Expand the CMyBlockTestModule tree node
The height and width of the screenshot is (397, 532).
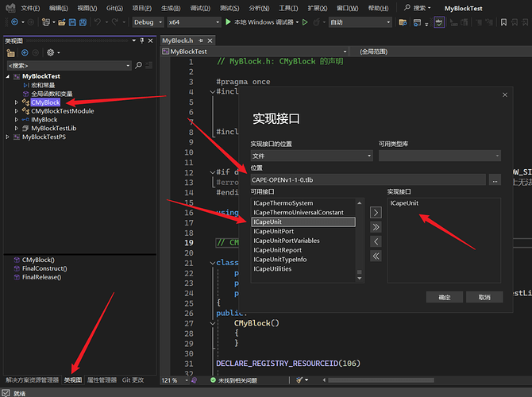(16, 111)
